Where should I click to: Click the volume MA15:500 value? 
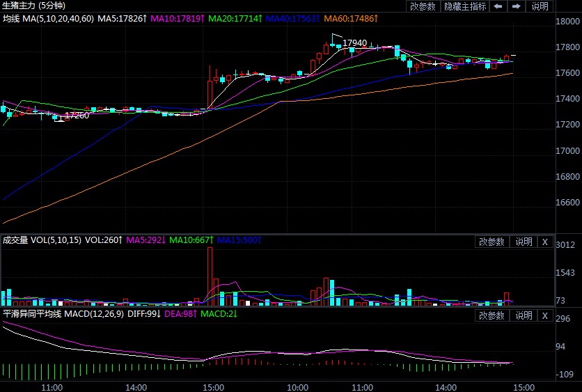239,240
